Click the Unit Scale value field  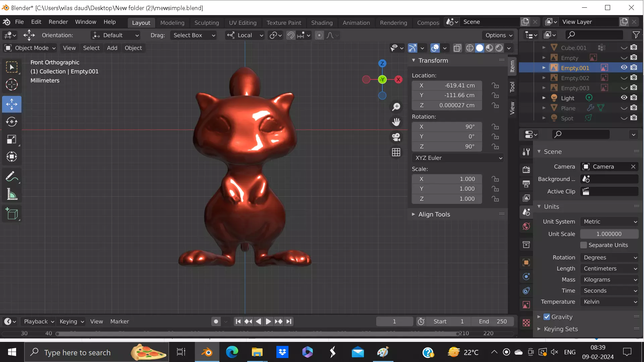tap(609, 234)
